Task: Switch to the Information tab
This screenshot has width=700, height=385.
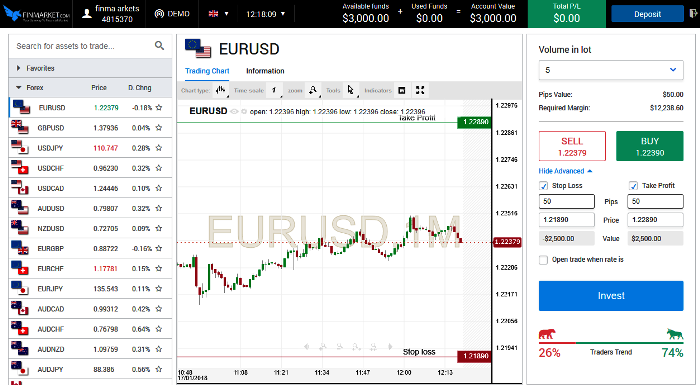Action: click(265, 71)
